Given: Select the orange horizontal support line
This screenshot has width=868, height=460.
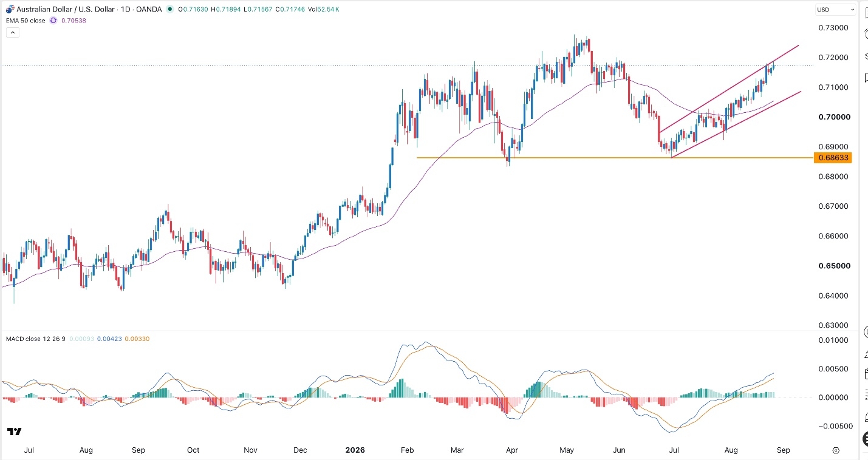Looking at the screenshot, I should pyautogui.click(x=614, y=158).
